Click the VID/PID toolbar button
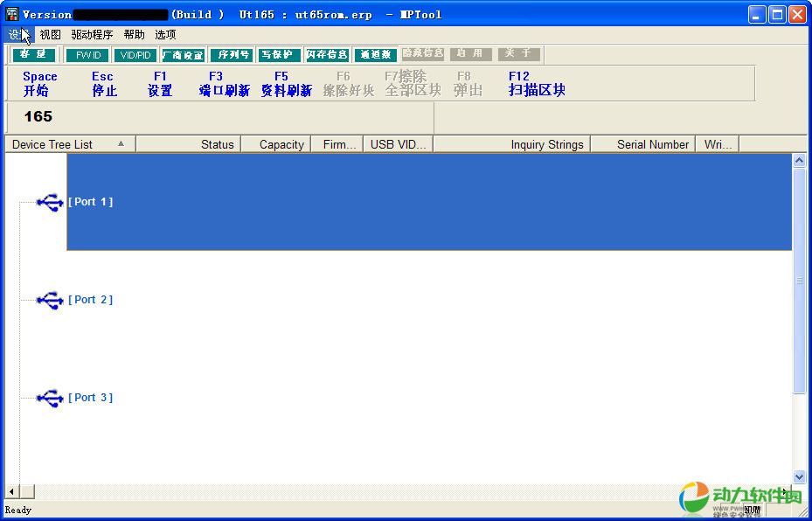The height and width of the screenshot is (521, 812). click(x=135, y=54)
